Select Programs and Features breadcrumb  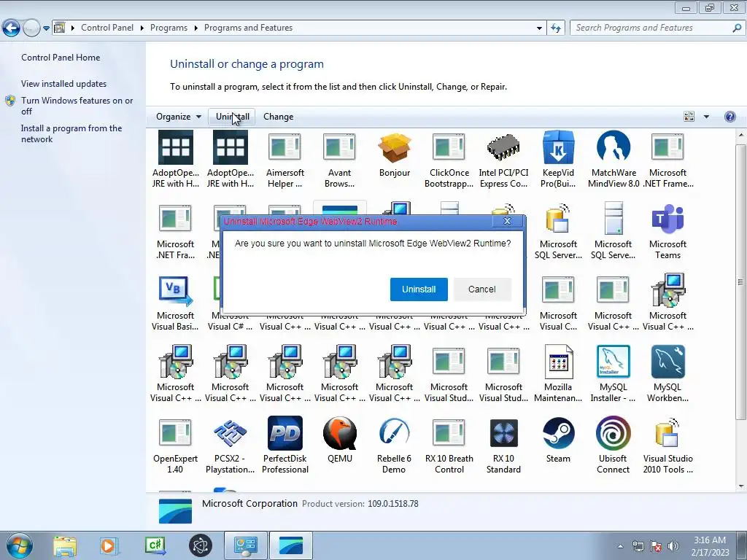point(248,28)
